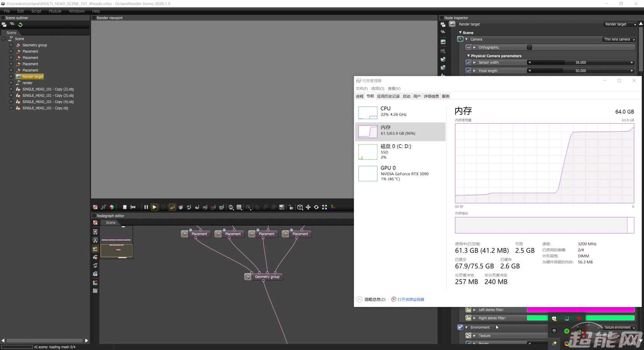Click the refresh icon in Scene outliner
This screenshot has height=350, width=644.
20,24
